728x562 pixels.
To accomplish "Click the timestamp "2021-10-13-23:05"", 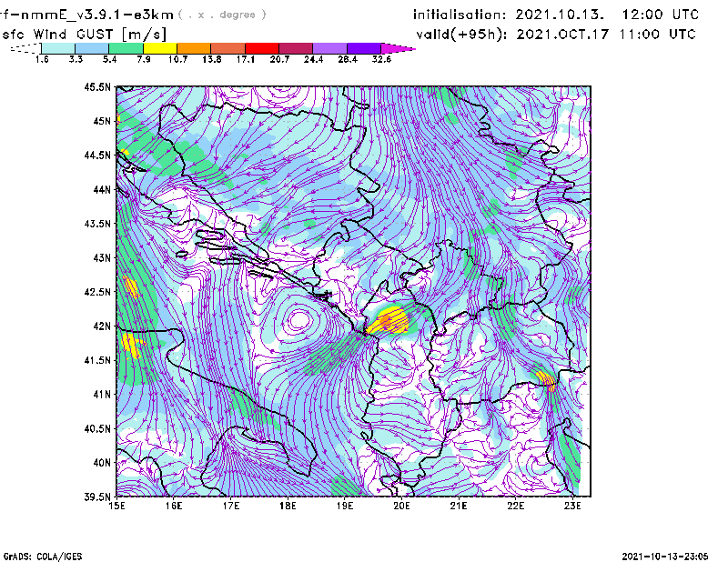I will pyautogui.click(x=665, y=557).
